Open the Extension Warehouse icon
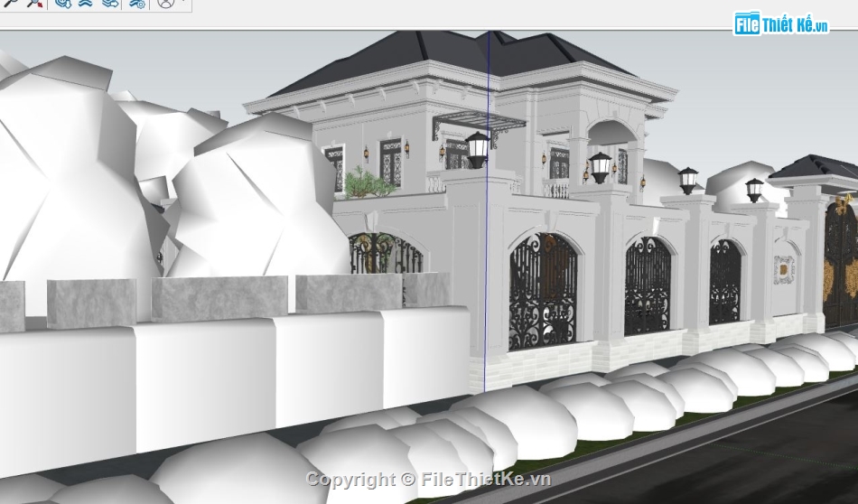 [85, 3]
